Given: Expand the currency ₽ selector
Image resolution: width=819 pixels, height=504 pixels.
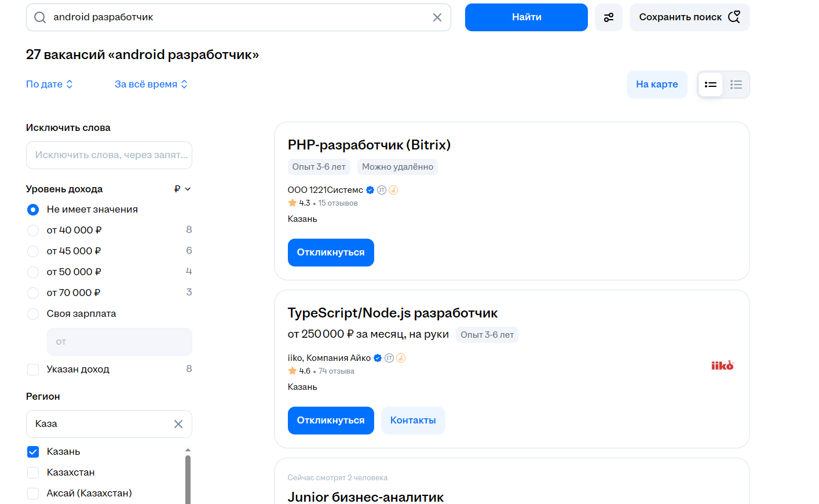Looking at the screenshot, I should click(182, 189).
